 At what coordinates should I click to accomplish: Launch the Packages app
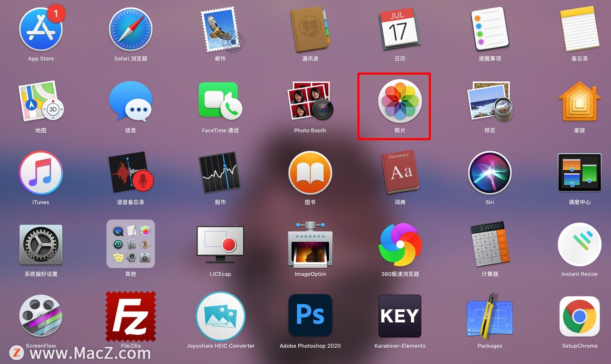tap(490, 316)
